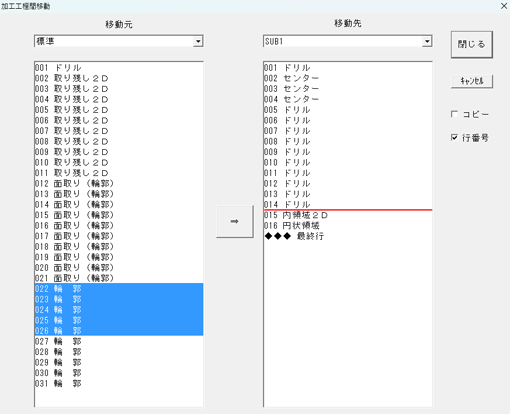The height and width of the screenshot is (414, 510).
Task: Select source item 021 面取り(輪郭)
Action: (119, 278)
